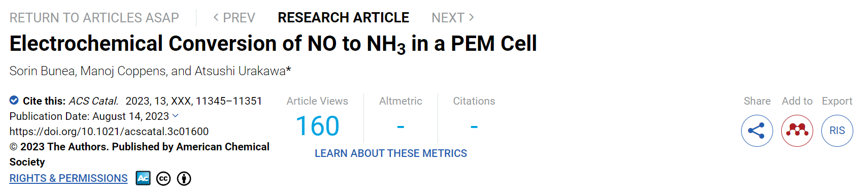Click author name Manoj Coppens
The height and width of the screenshot is (193, 868).
pos(123,71)
